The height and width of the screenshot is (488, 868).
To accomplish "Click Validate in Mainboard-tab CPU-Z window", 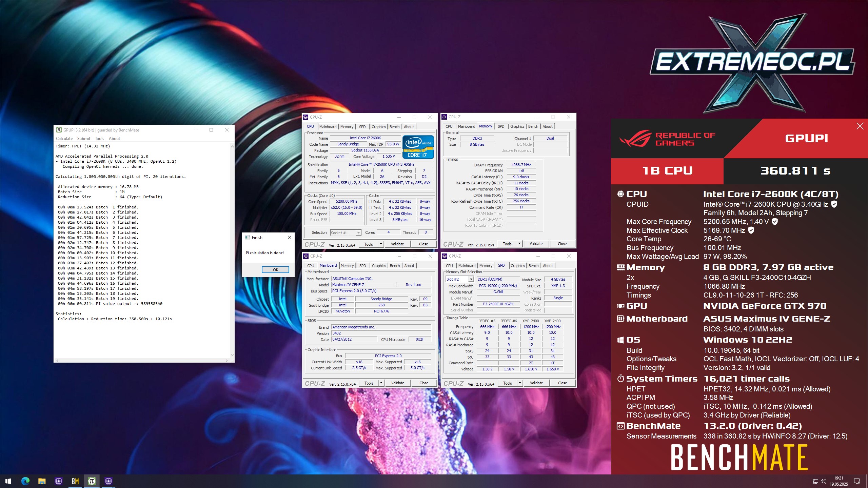I will (398, 383).
